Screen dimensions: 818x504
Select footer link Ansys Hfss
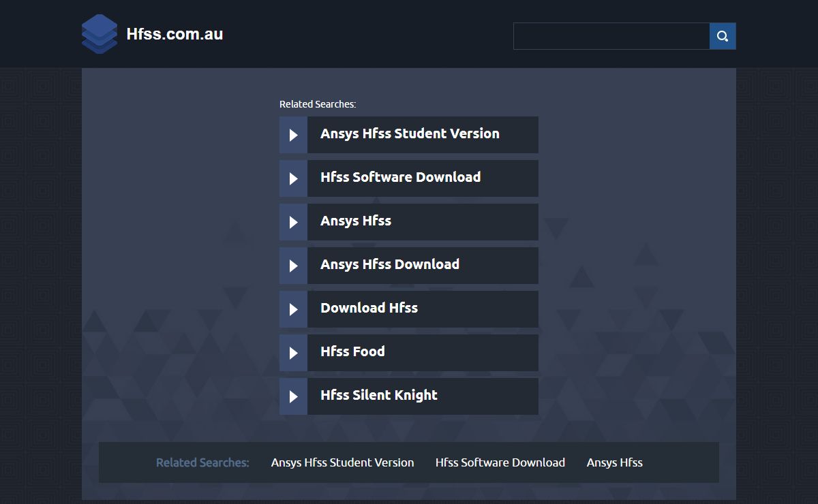[615, 462]
